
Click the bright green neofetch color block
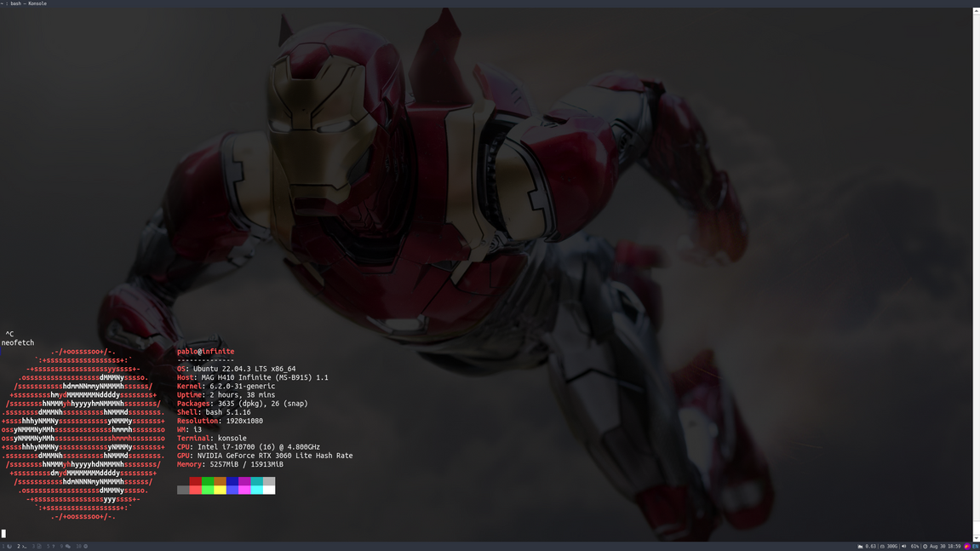click(208, 490)
